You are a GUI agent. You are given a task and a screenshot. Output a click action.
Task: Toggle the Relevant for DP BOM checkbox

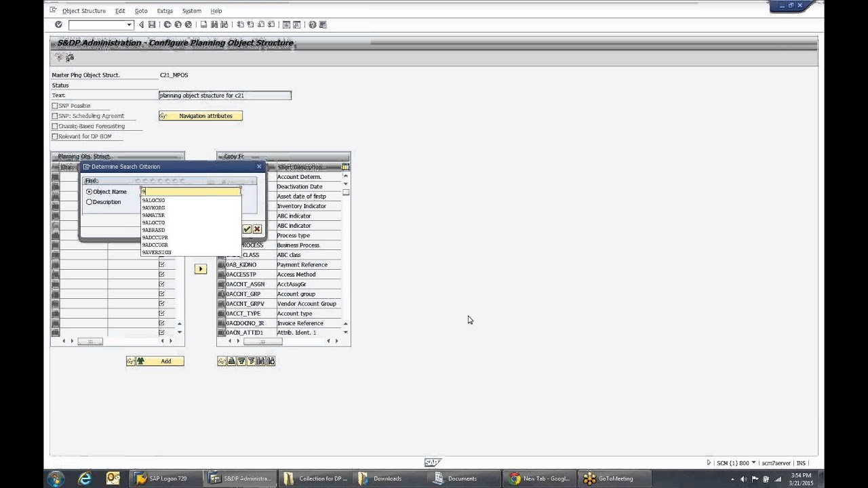(55, 136)
